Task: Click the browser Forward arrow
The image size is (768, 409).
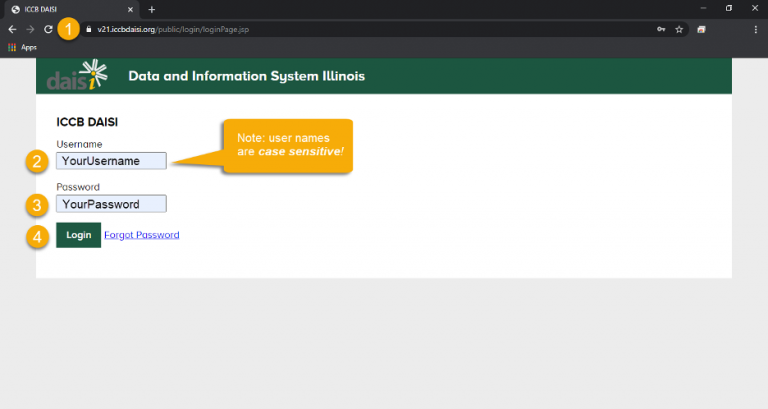Action: coord(29,30)
